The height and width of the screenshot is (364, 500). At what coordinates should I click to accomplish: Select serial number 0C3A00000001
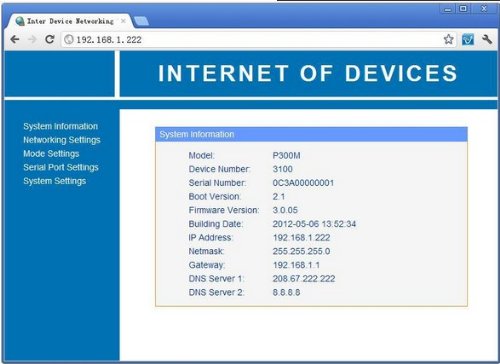coord(303,183)
